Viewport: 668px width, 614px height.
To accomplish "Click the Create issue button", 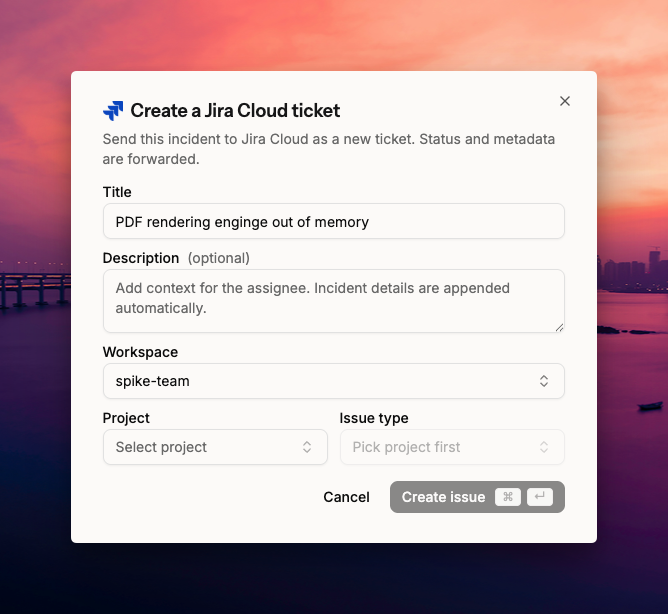I will (x=477, y=497).
